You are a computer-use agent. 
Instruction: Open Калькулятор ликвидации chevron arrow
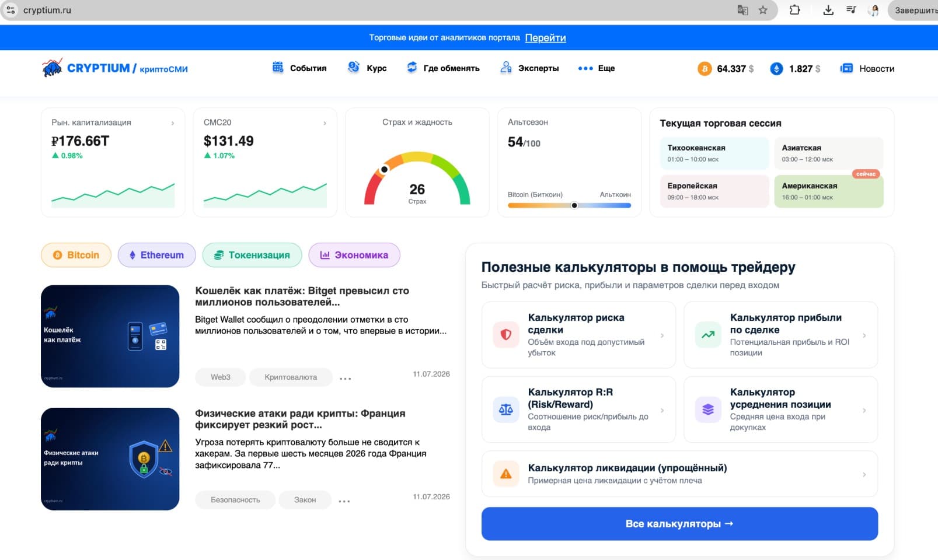tap(864, 474)
